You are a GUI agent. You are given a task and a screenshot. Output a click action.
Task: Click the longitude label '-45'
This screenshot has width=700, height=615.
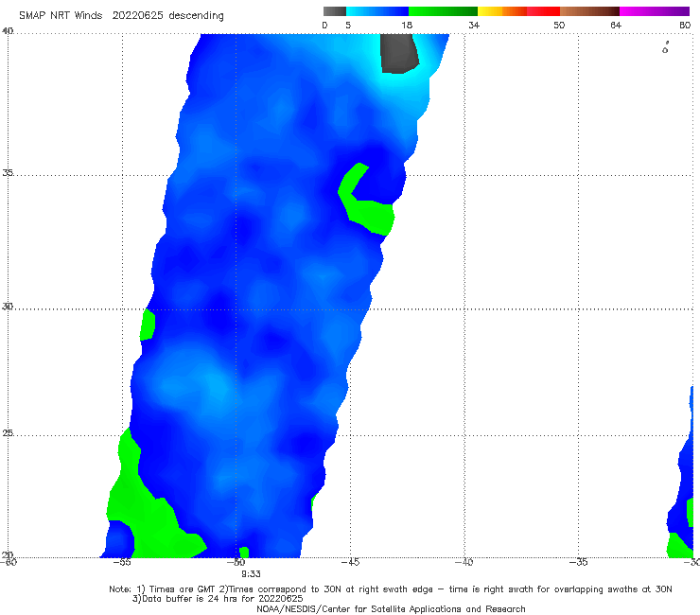(350, 562)
